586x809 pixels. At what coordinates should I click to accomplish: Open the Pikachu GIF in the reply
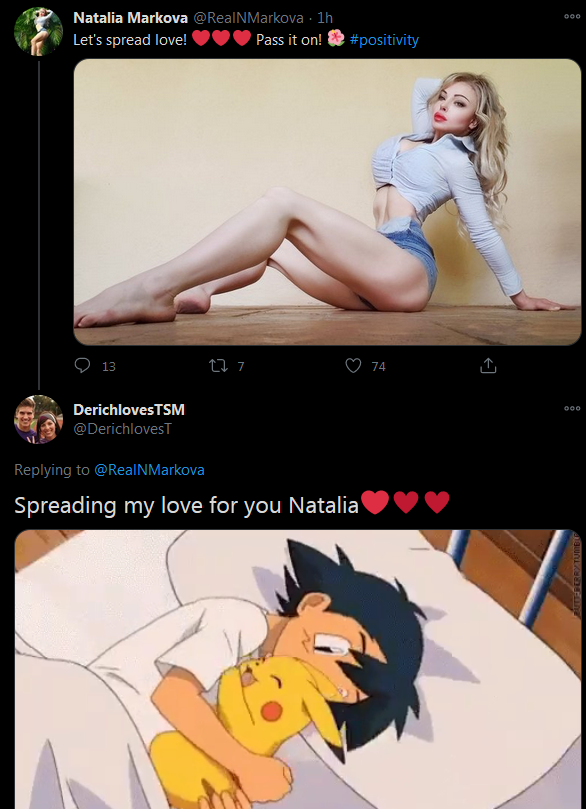coord(298,669)
